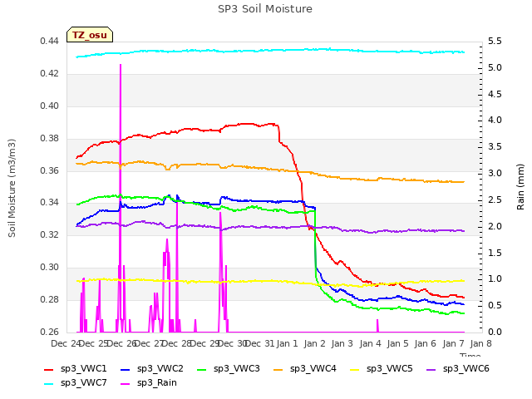Viewport: 532px width, 399px height.
Task: Click the sp3_VWC1 legend label
Action: (x=83, y=369)
